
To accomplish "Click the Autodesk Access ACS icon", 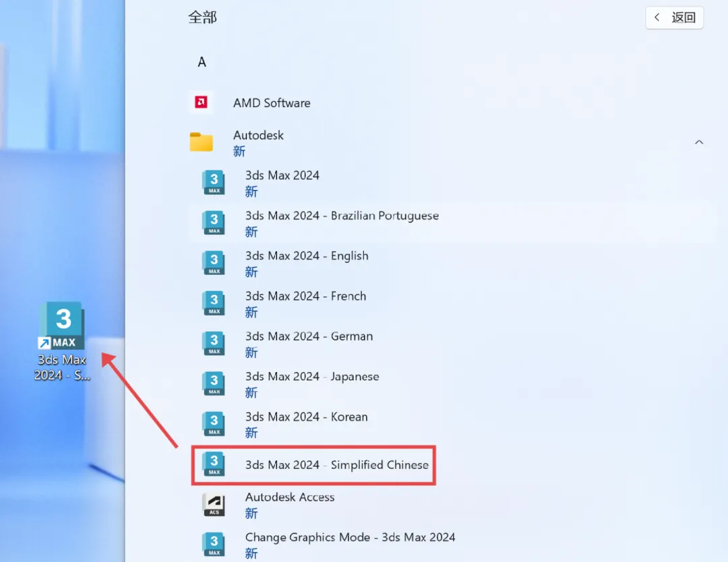I will [214, 505].
